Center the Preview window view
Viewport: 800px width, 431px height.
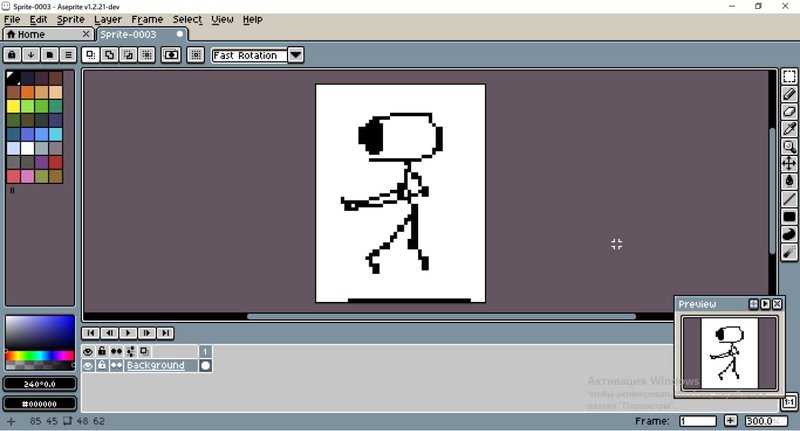[x=754, y=304]
